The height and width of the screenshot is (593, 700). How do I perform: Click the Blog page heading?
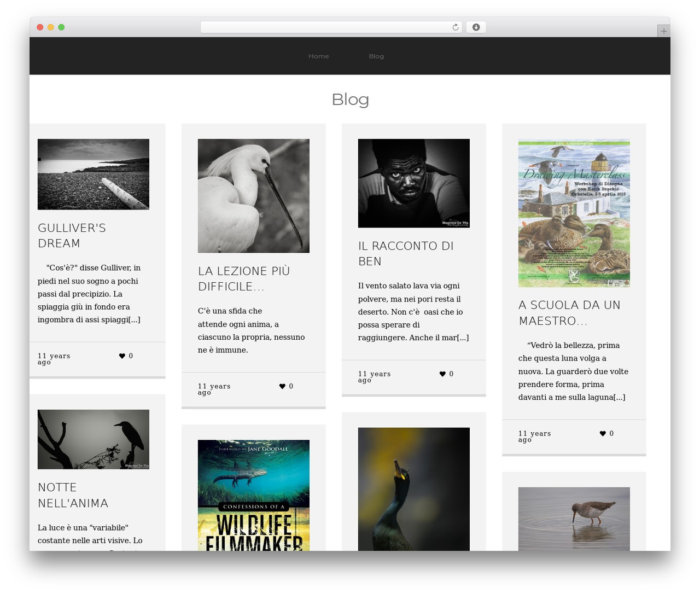pos(350,100)
